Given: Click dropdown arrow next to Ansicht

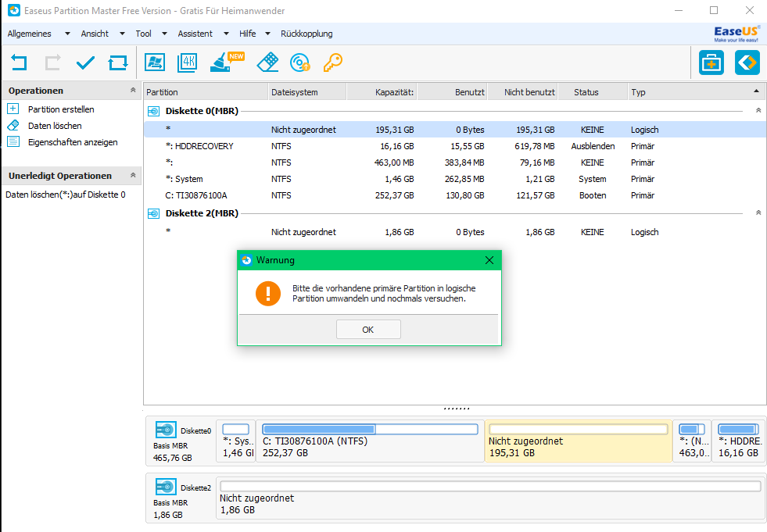Looking at the screenshot, I should tap(122, 34).
